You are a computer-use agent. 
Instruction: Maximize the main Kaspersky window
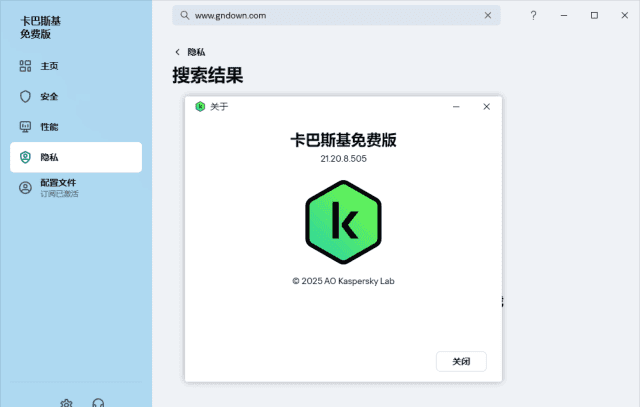(x=594, y=16)
